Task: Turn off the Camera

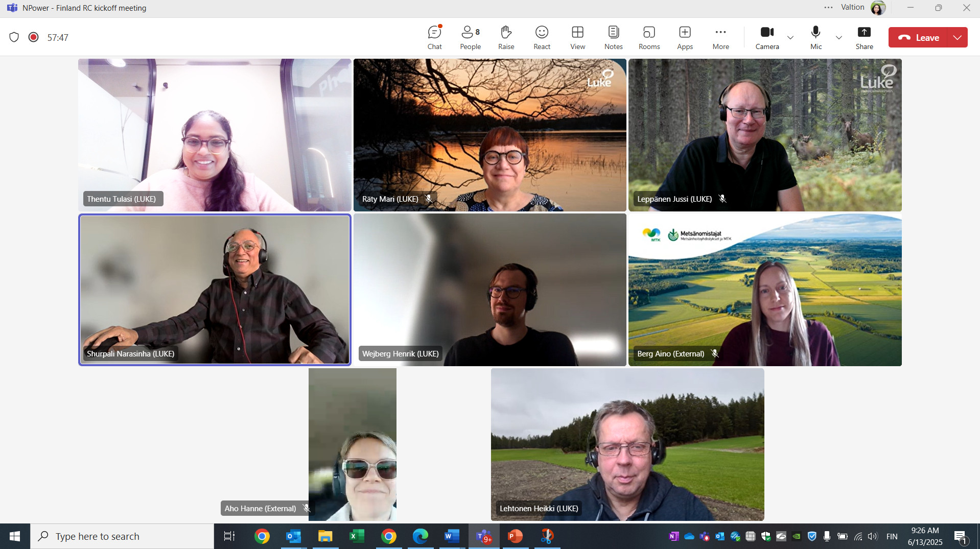Action: coord(767,37)
